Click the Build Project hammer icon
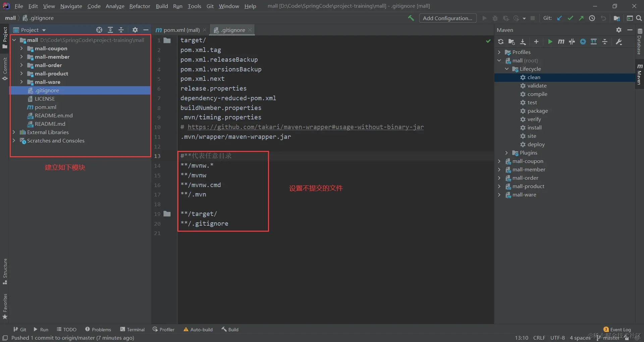The image size is (644, 342). [x=411, y=18]
